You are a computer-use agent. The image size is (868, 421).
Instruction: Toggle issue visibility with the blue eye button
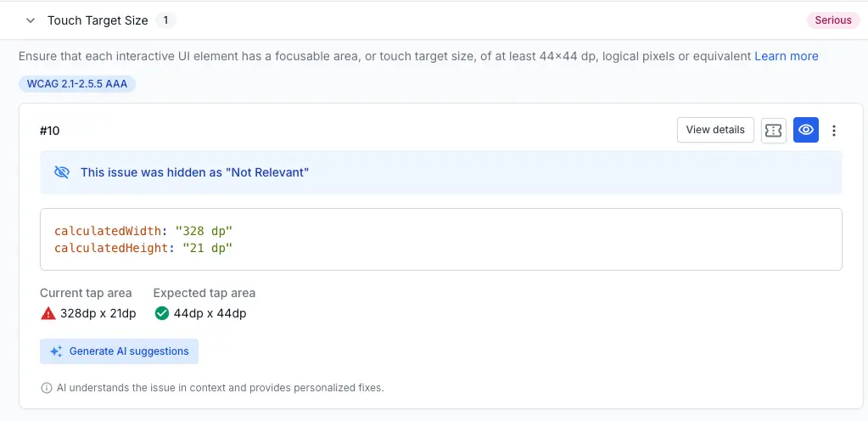(x=806, y=130)
